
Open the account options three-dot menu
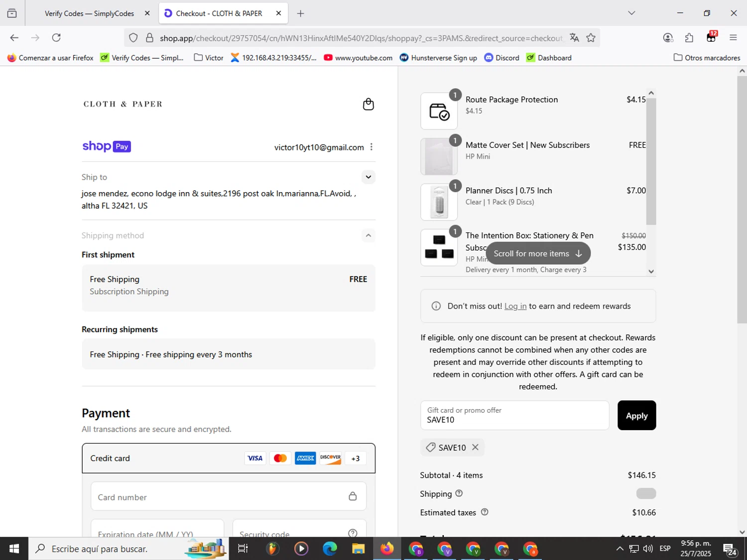372,147
